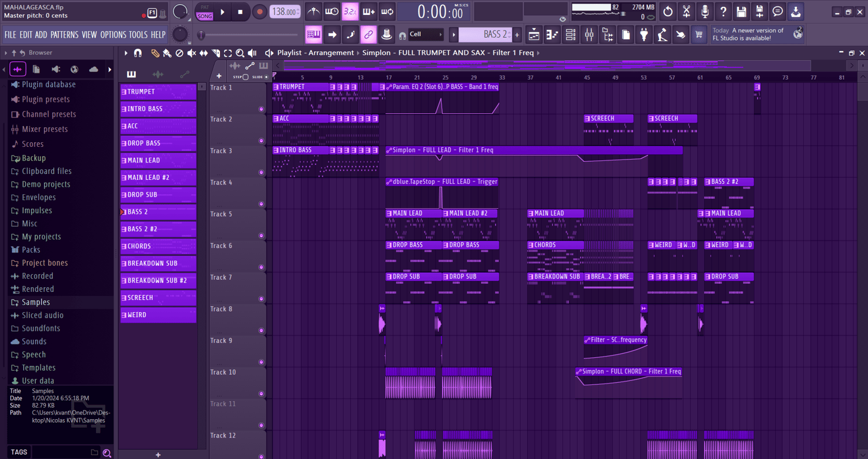The height and width of the screenshot is (459, 868).
Task: Click the Undo history circular arrow icon
Action: pyautogui.click(x=668, y=11)
